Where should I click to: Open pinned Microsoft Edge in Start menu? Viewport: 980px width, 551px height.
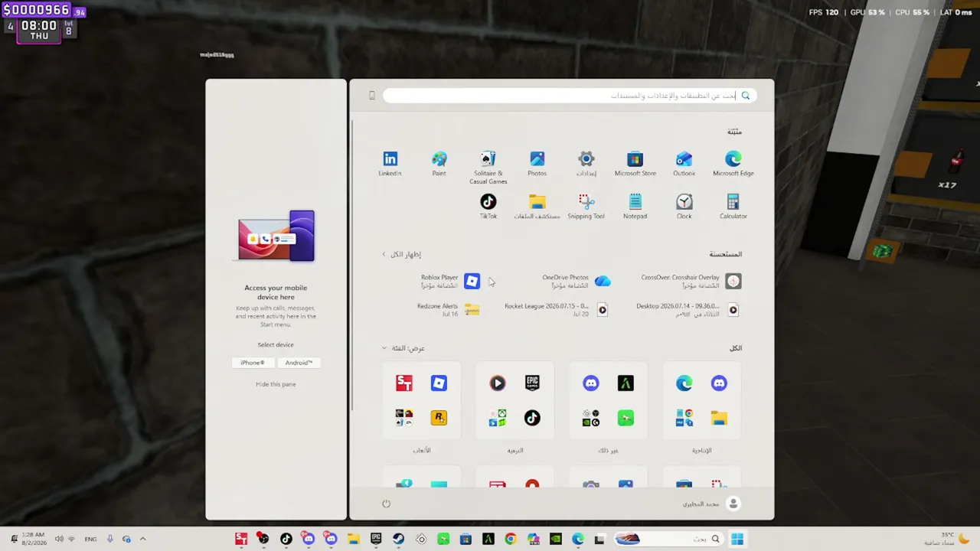733,164
